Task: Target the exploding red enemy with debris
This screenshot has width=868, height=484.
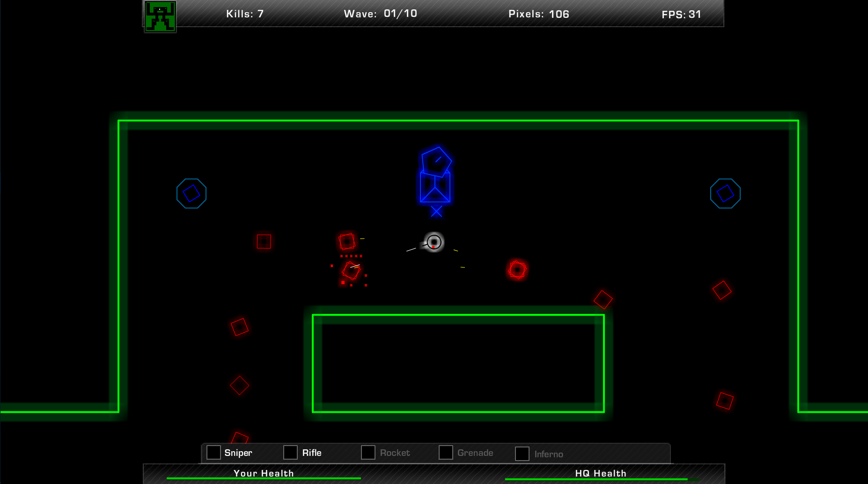Action: point(351,271)
